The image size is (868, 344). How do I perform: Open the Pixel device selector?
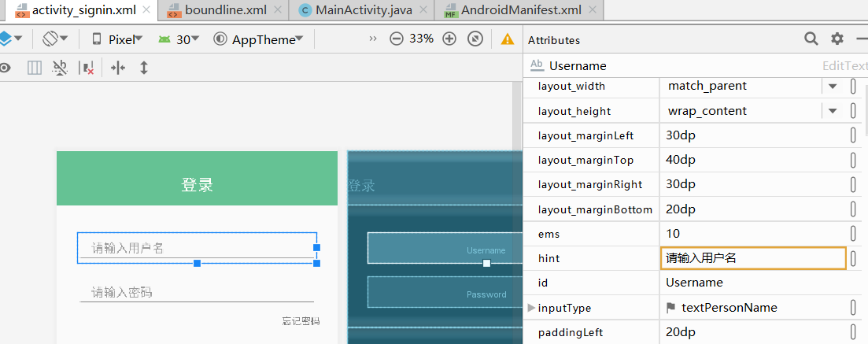click(x=117, y=39)
